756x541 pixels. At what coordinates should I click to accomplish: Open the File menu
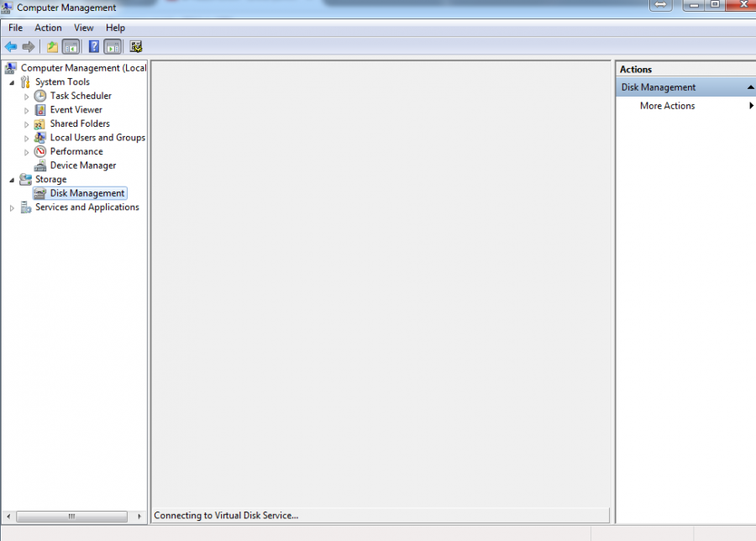click(15, 28)
